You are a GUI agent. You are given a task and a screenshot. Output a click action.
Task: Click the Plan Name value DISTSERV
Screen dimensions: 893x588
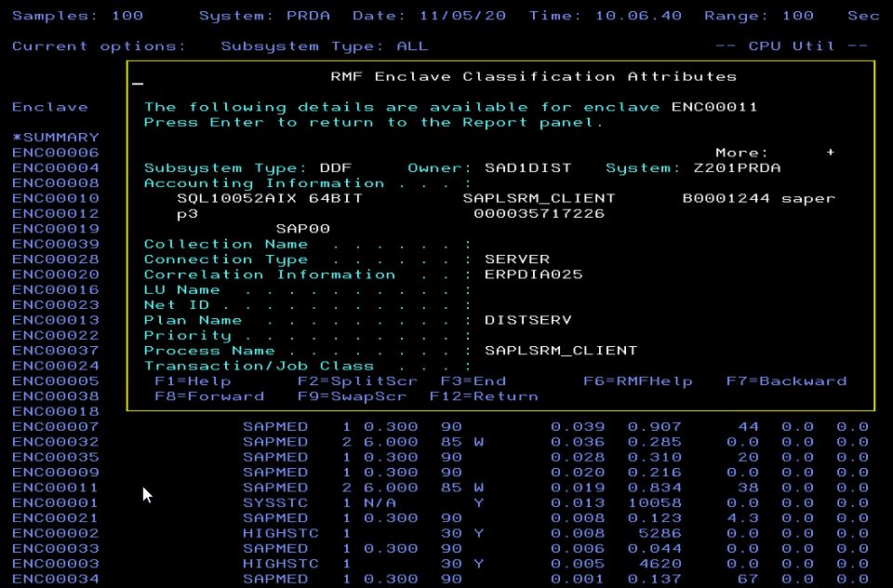click(528, 320)
